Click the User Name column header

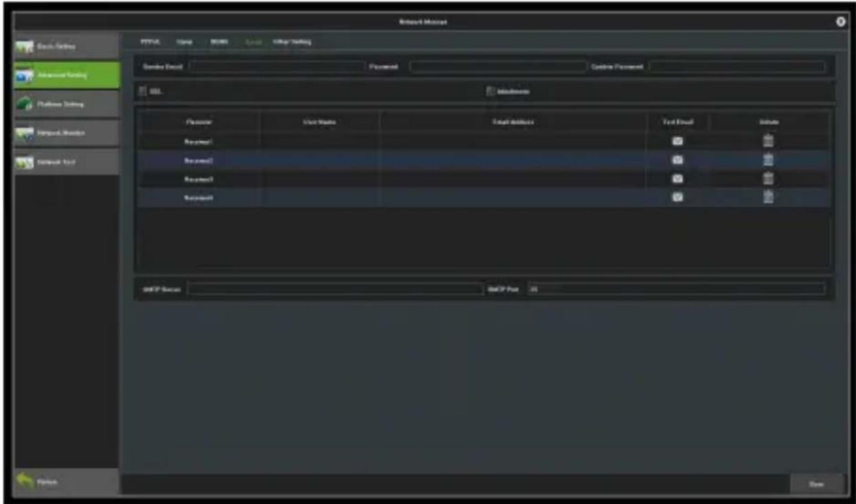coord(319,122)
